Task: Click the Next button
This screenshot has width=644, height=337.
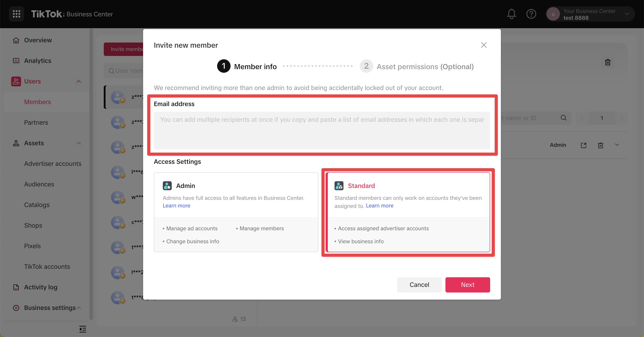Action: click(x=468, y=284)
